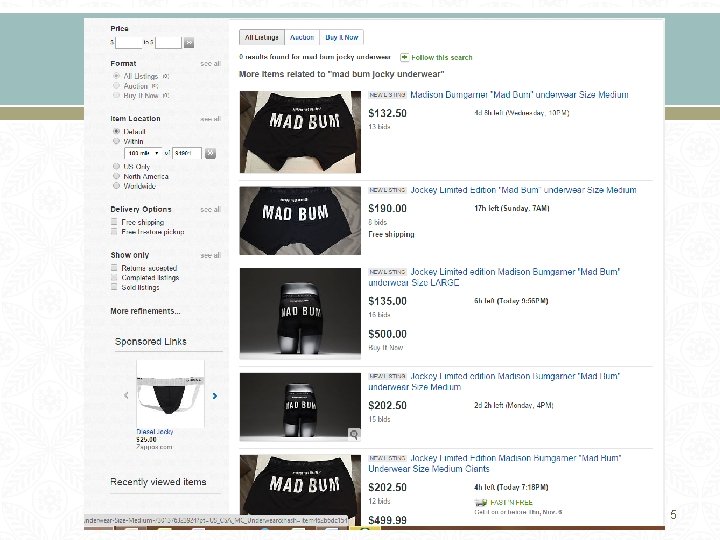Click the maximum price input field
This screenshot has height=540, width=720.
pyautogui.click(x=169, y=43)
